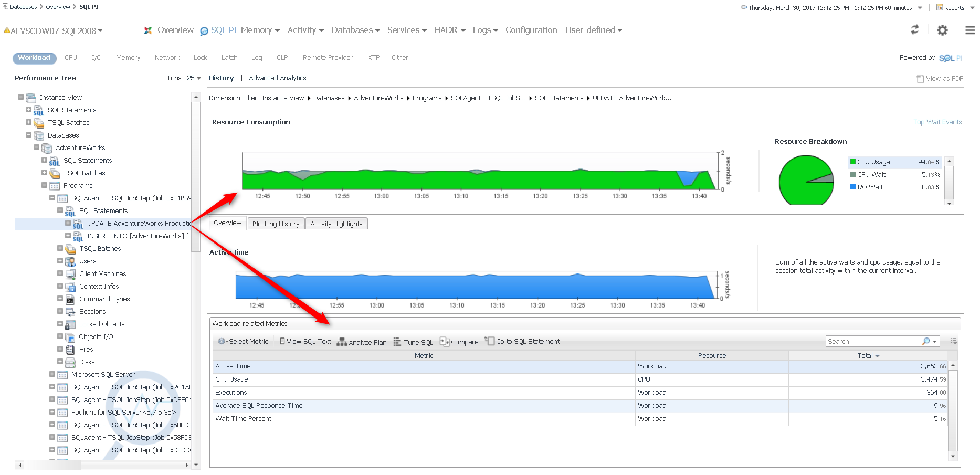The height and width of the screenshot is (475, 980).
Task: Click the Tune SQL icon
Action: pos(397,342)
